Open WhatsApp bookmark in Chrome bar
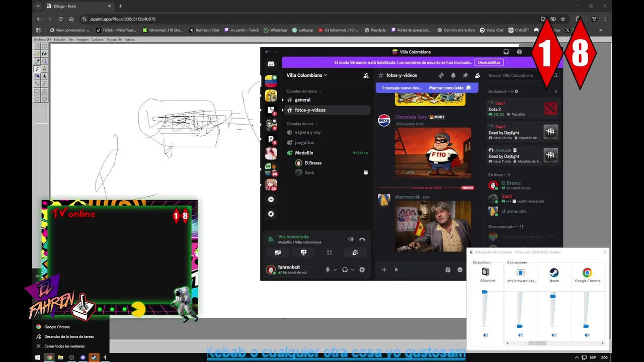 (275, 30)
